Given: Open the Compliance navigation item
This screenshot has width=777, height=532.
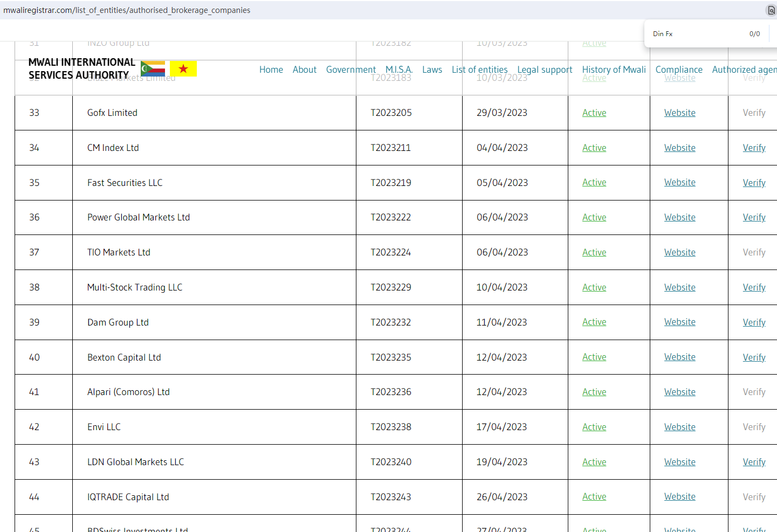Looking at the screenshot, I should [x=678, y=70].
